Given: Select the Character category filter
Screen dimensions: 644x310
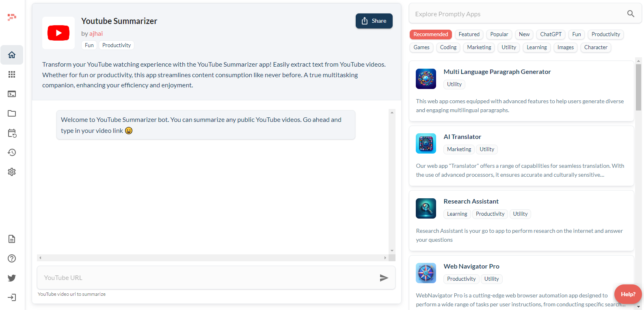Looking at the screenshot, I should 596,48.
